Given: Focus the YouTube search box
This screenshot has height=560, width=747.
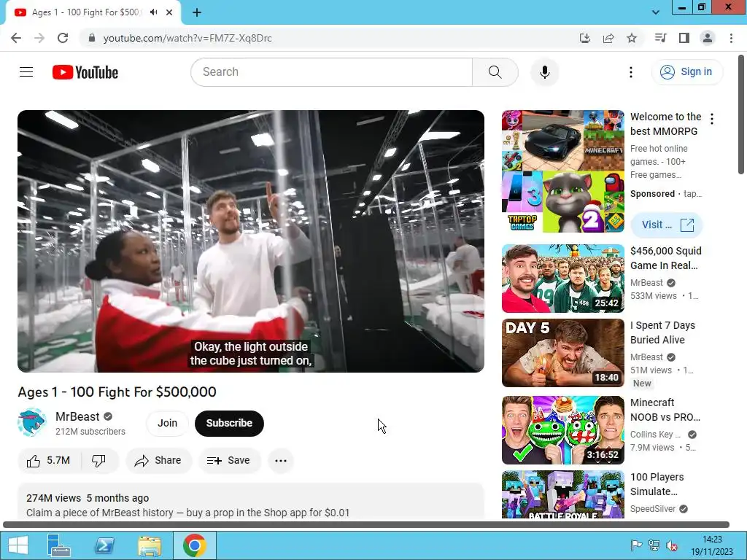Looking at the screenshot, I should point(332,72).
